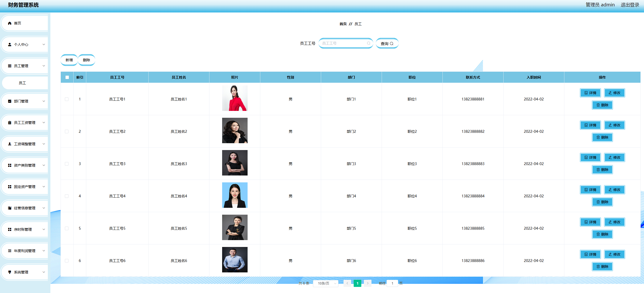Click 修改 button for employee row 2
644x293 pixels.
pyautogui.click(x=614, y=125)
